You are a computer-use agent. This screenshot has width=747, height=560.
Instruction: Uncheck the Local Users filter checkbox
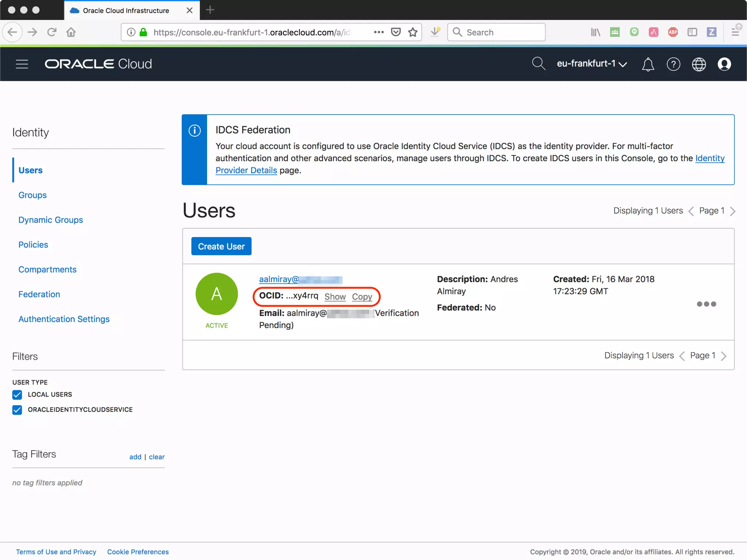click(x=17, y=394)
